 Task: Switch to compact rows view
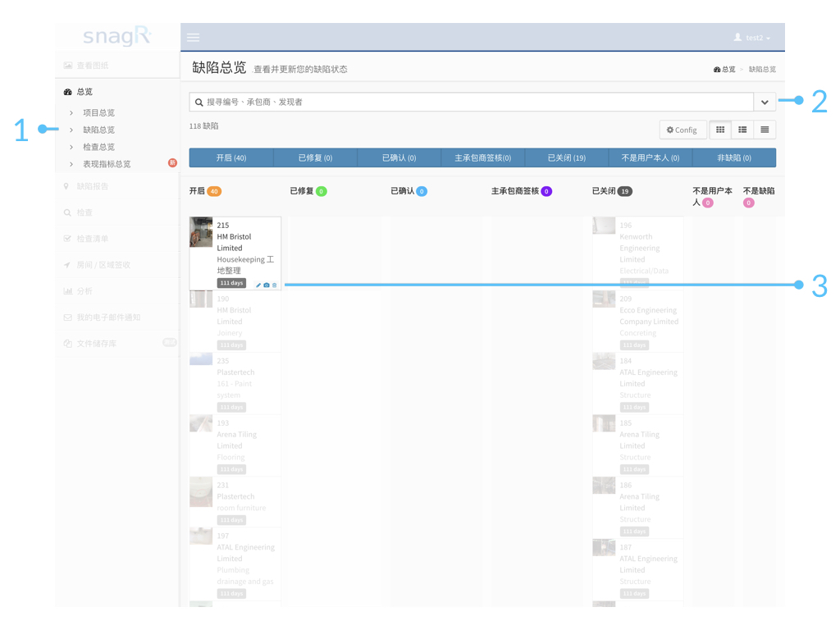pos(765,130)
